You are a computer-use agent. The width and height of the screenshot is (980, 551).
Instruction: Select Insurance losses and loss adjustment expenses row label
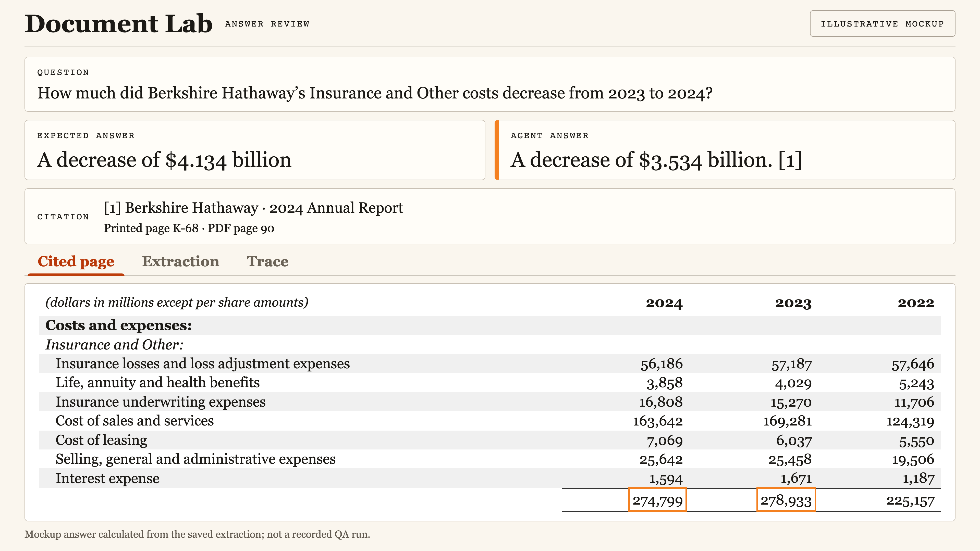202,364
